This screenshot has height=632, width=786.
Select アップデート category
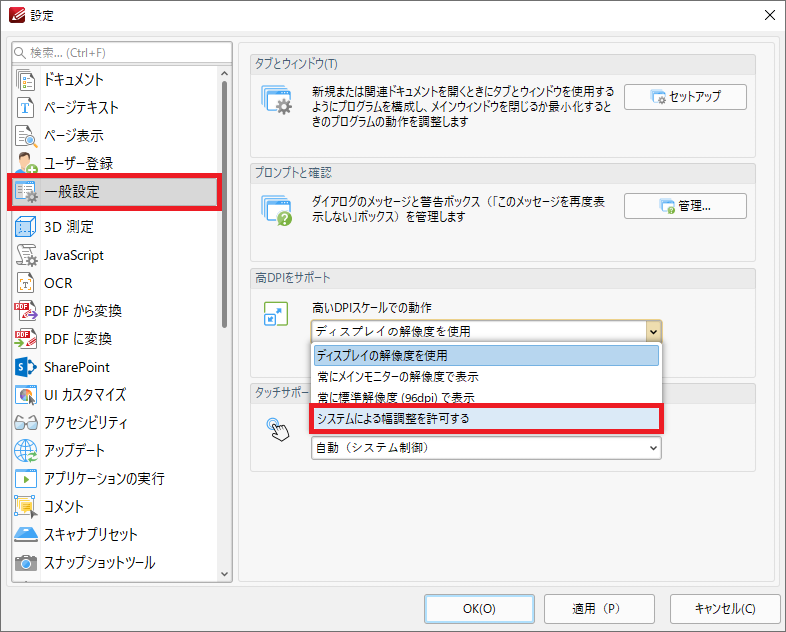[x=115, y=451]
